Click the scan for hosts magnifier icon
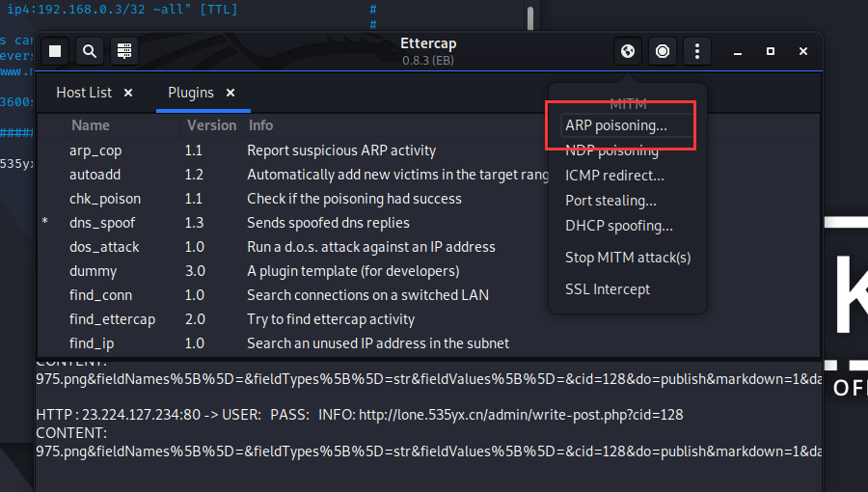Viewport: 868px width, 492px height. (89, 51)
